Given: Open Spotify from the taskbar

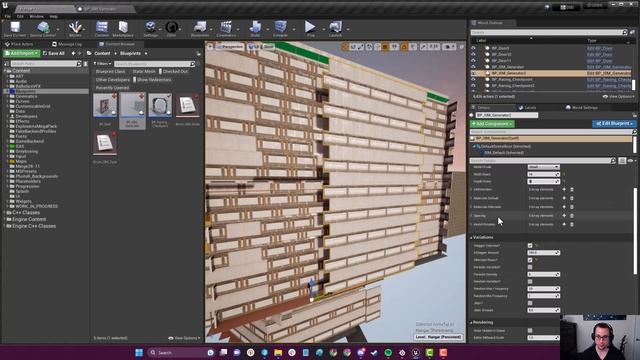Looking at the screenshot, I should tap(388, 352).
